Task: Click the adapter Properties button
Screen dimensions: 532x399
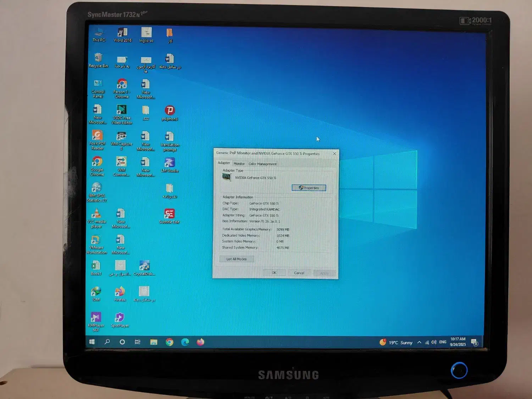Action: (x=309, y=188)
